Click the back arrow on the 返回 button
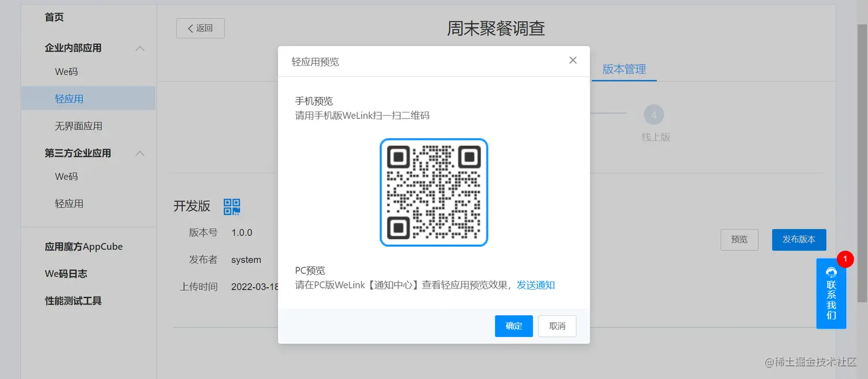Viewport: 868px width, 379px height. 189,28
